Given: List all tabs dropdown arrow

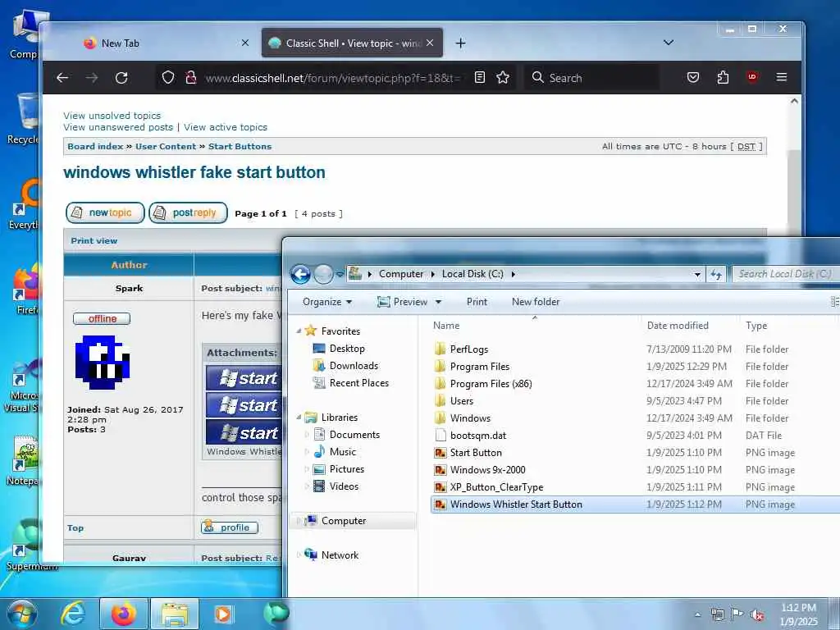Looking at the screenshot, I should 668,43.
